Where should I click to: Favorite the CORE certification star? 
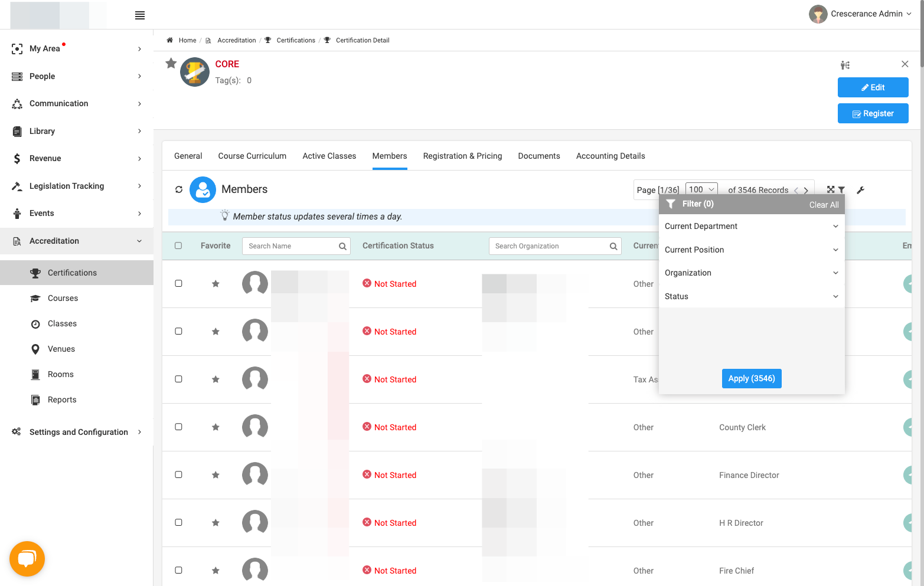171,63
